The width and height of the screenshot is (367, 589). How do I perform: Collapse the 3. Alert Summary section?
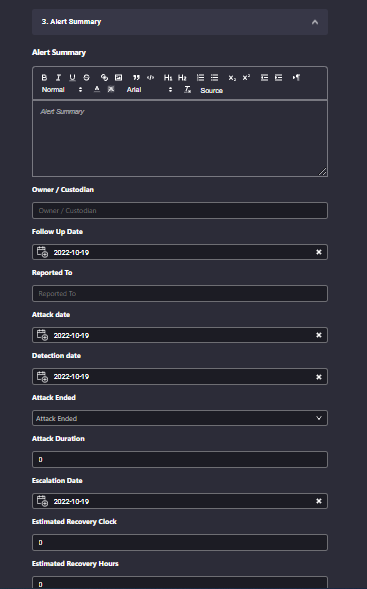315,22
